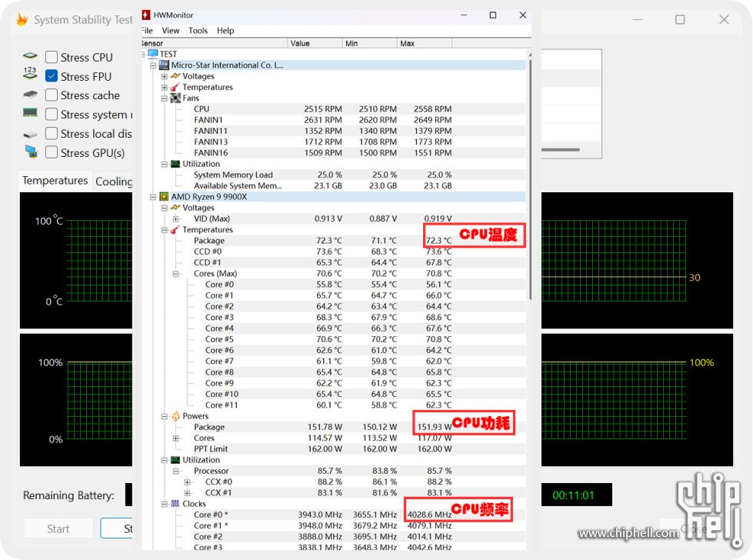The width and height of the screenshot is (753, 560).
Task: Click the thermometer icon for AMD Ryzen Temperatures
Action: coord(175,229)
